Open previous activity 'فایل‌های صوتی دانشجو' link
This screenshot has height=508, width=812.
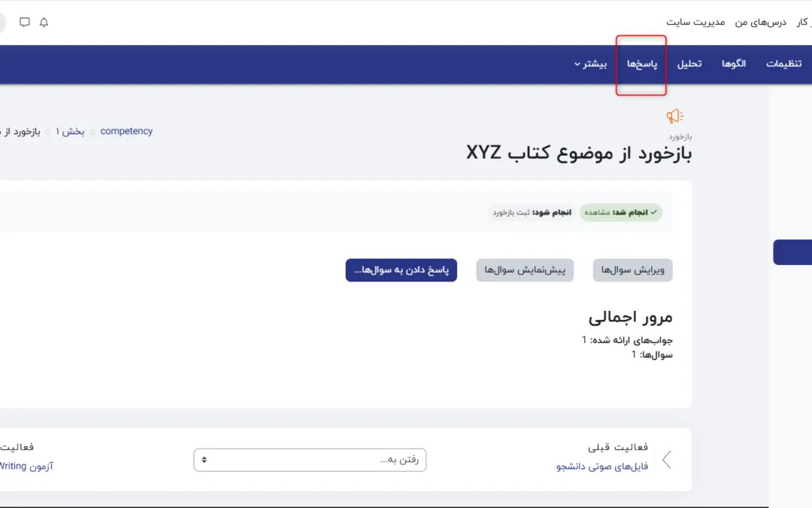(x=602, y=467)
